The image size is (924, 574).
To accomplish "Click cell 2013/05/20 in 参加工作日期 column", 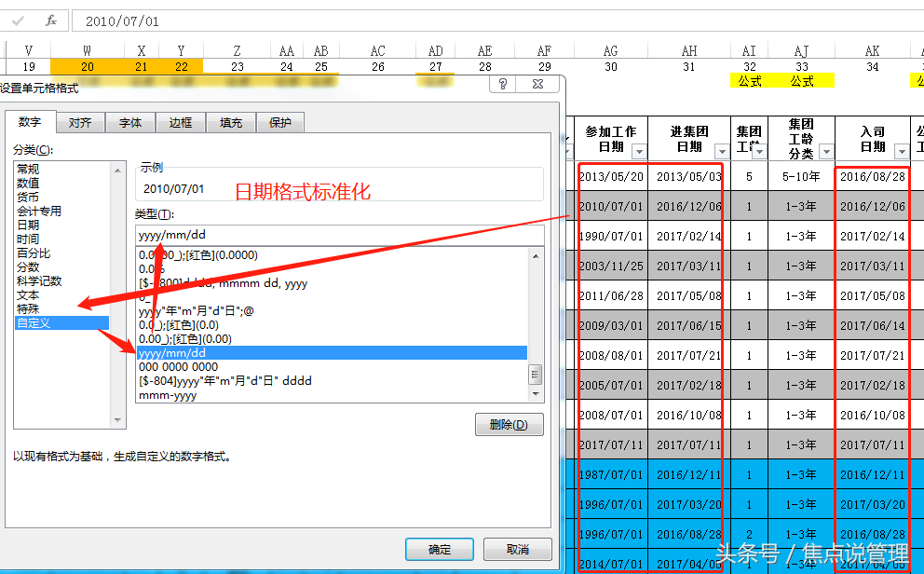I will pos(611,177).
